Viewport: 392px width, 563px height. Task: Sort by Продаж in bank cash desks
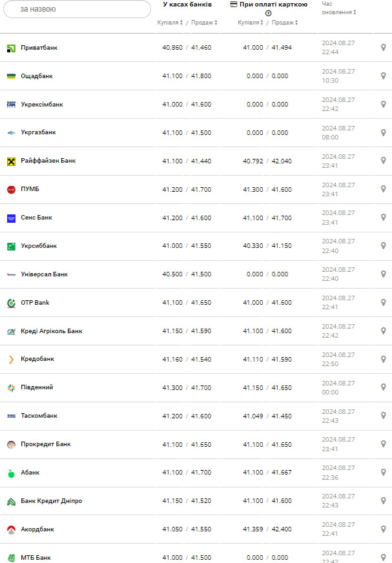204,23
